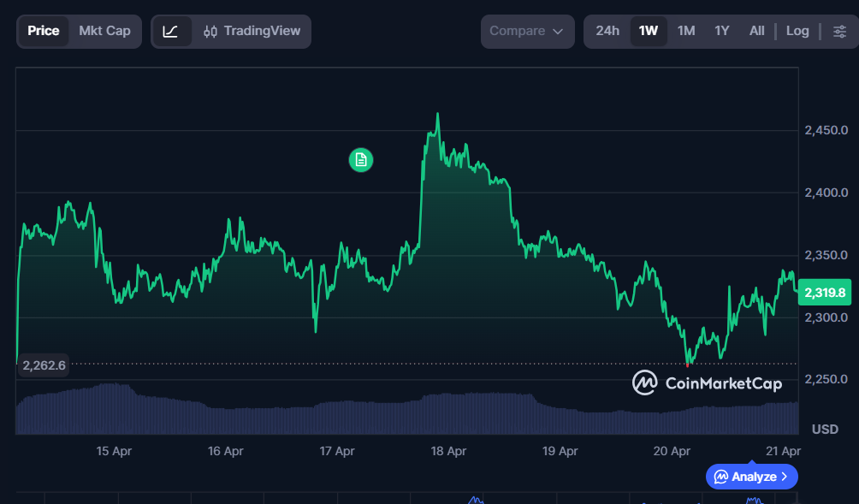Show All time price history

click(757, 32)
